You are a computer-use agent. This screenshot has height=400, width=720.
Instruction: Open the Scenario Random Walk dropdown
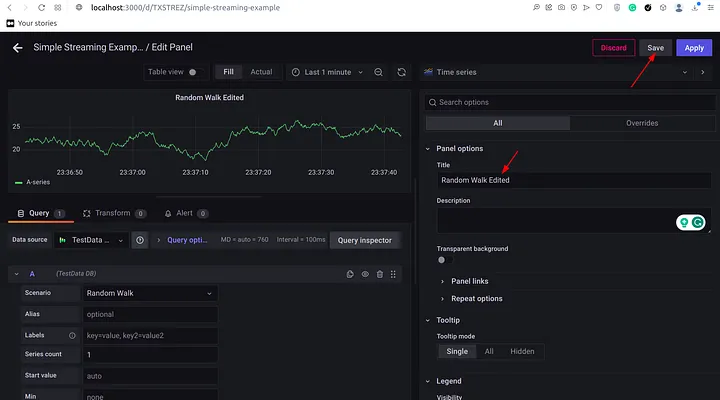coord(150,293)
